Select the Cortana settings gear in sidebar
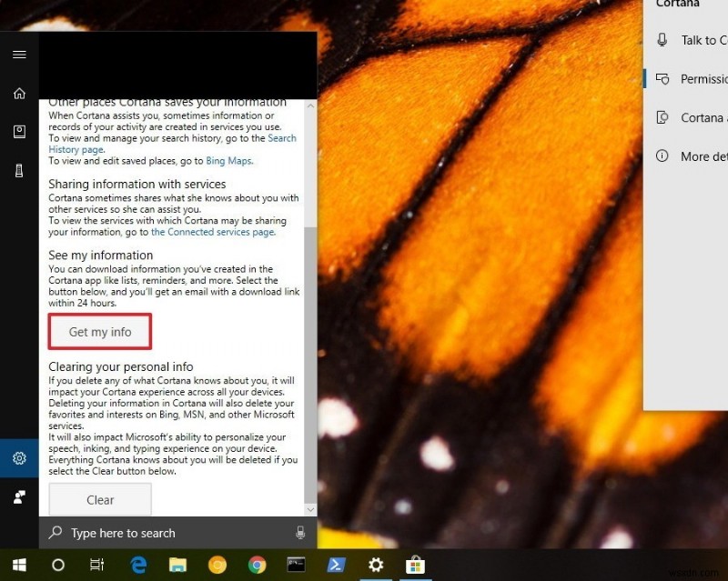 pos(19,458)
